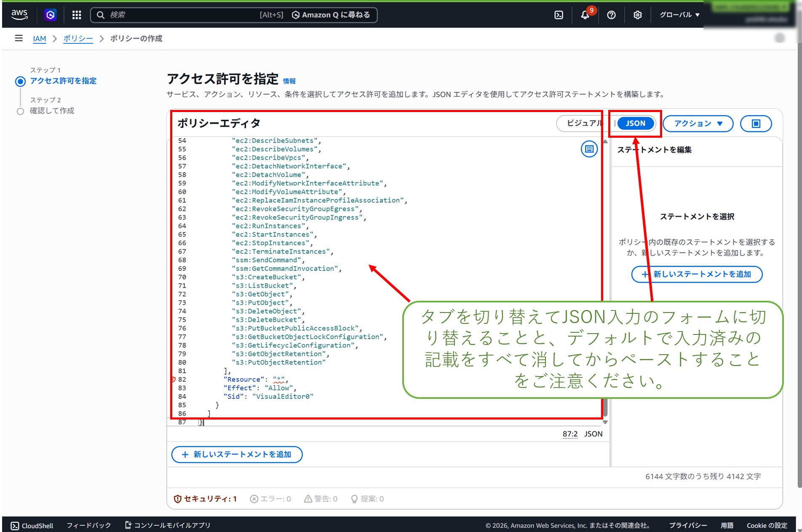Open CloudShell from the footer

tap(32, 526)
